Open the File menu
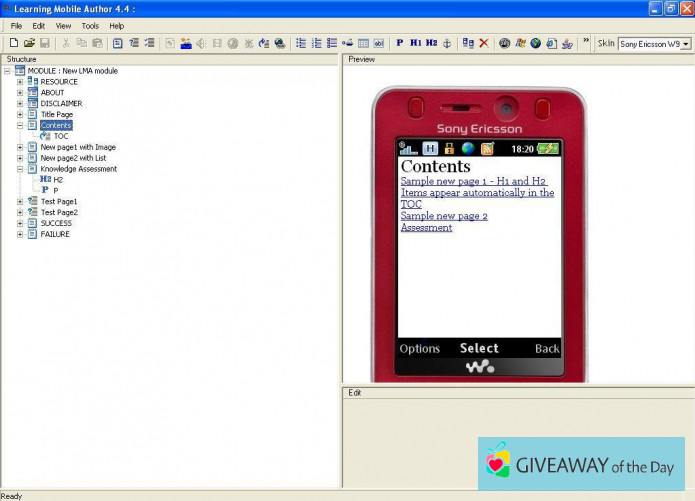The height and width of the screenshot is (501, 695). (x=16, y=25)
